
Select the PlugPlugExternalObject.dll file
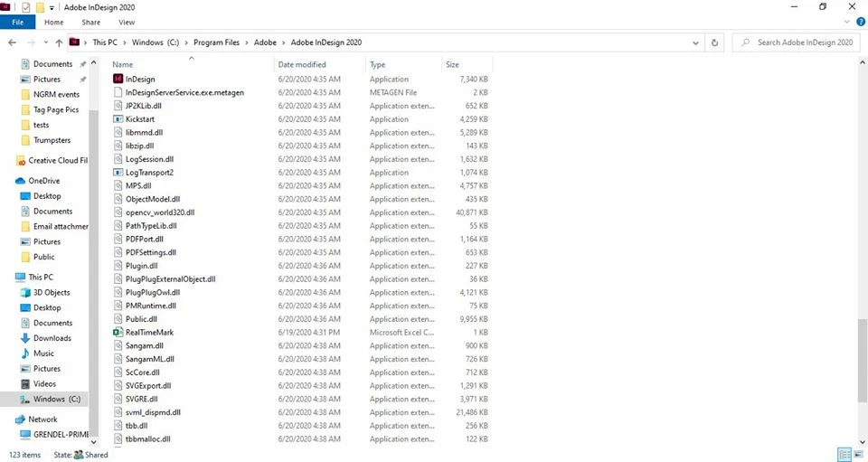[171, 278]
